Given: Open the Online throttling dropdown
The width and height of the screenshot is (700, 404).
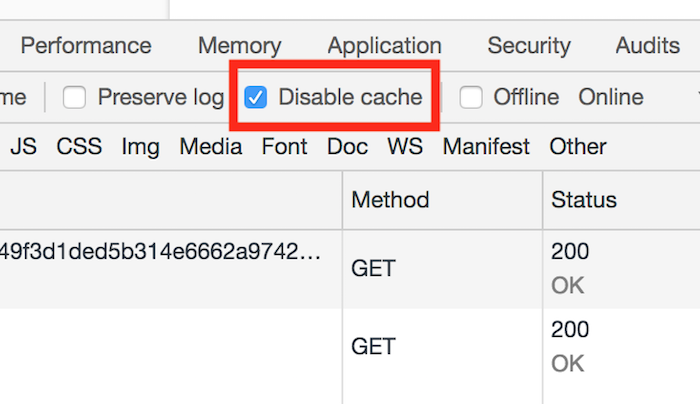Looking at the screenshot, I should [611, 98].
